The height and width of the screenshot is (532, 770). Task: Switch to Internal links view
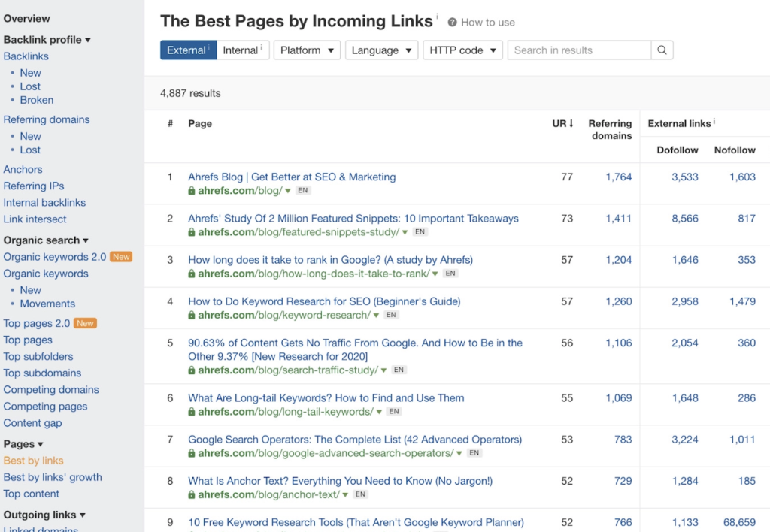(x=243, y=50)
